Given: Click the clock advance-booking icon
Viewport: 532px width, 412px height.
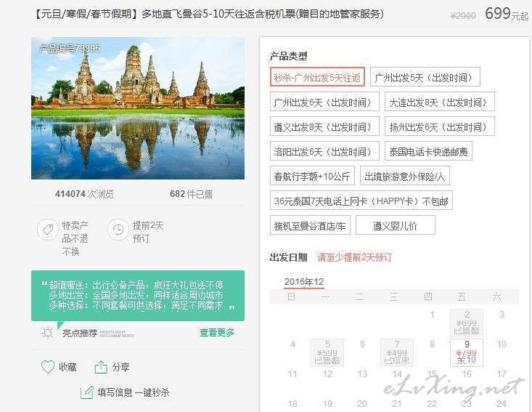Looking at the screenshot, I should (118, 230).
